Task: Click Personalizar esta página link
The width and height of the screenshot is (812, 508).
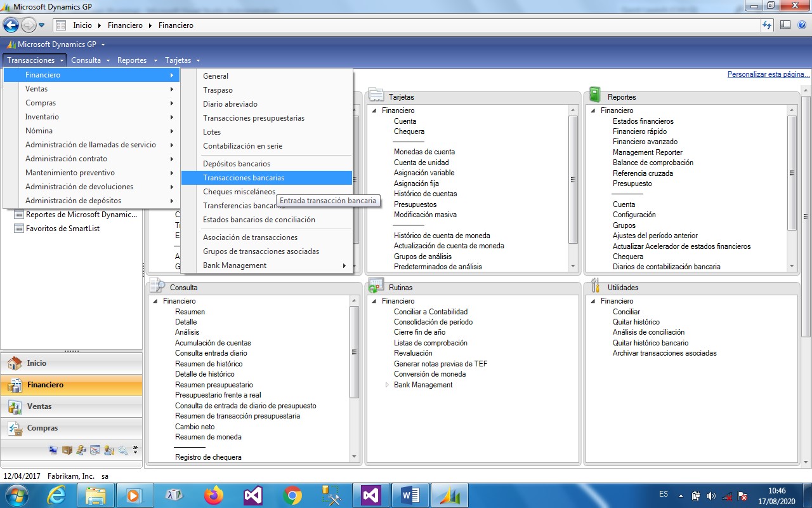Action: tap(768, 74)
